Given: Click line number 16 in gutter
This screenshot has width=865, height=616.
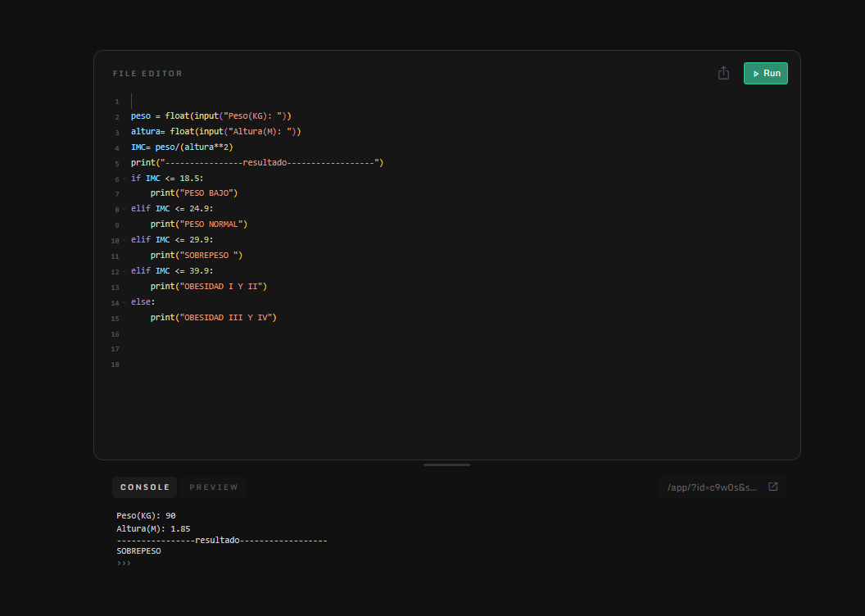Looking at the screenshot, I should [115, 334].
